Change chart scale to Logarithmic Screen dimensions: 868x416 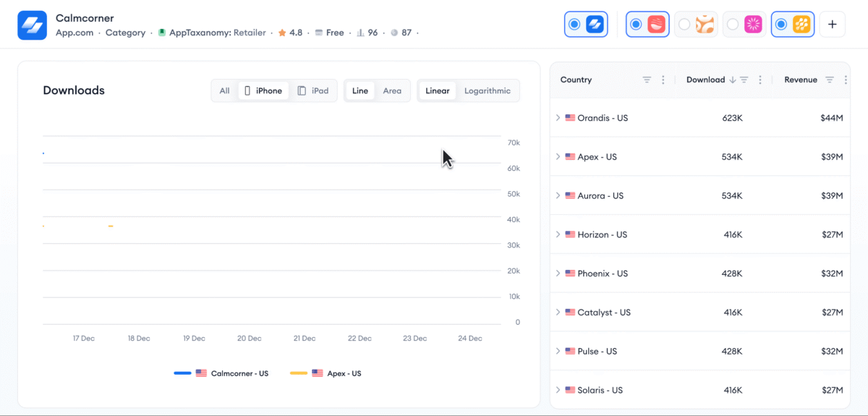487,91
